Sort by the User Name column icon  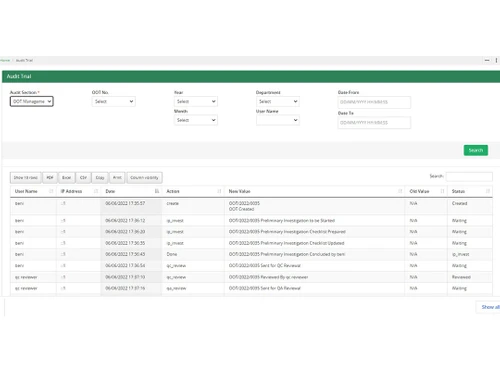[x=51, y=191]
